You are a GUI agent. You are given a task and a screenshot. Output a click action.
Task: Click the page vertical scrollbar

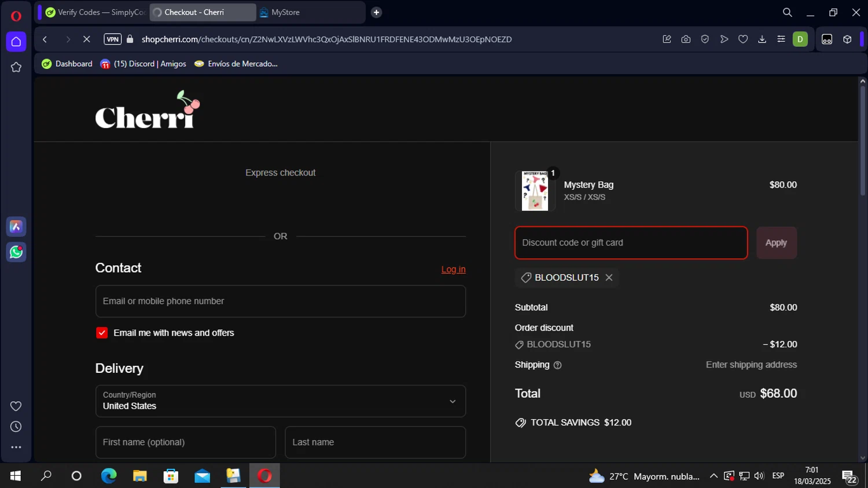tap(863, 141)
